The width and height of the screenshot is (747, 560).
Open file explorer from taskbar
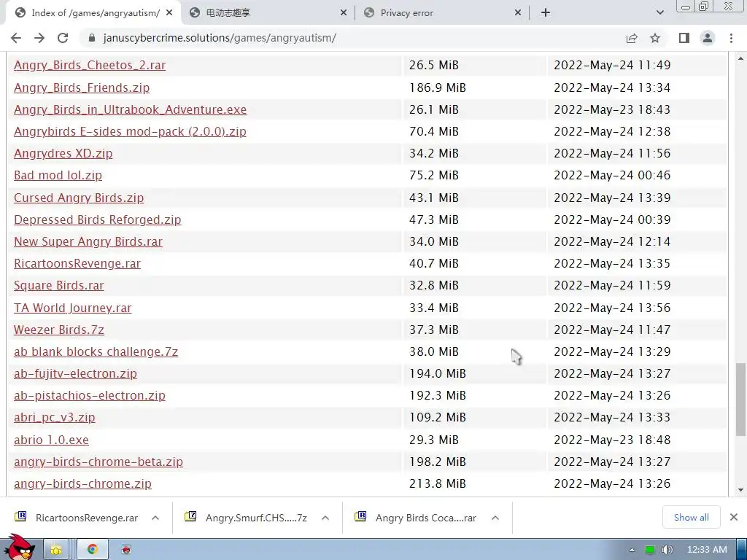click(x=56, y=550)
